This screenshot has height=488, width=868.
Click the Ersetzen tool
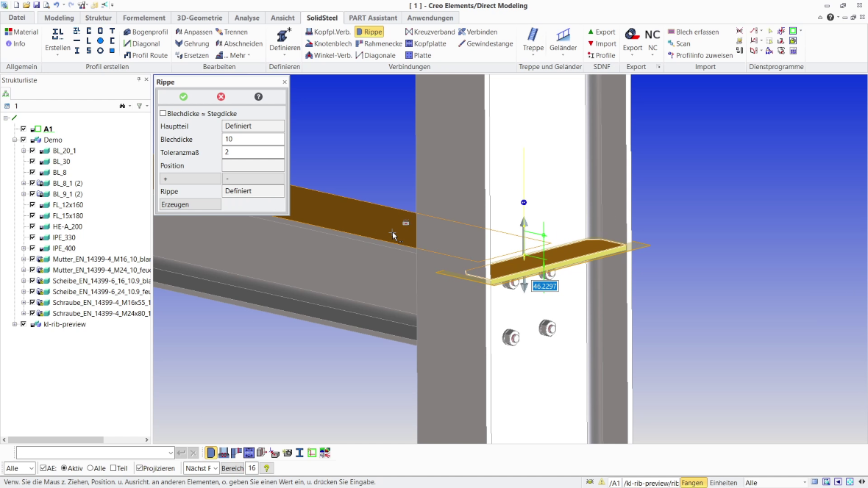192,55
